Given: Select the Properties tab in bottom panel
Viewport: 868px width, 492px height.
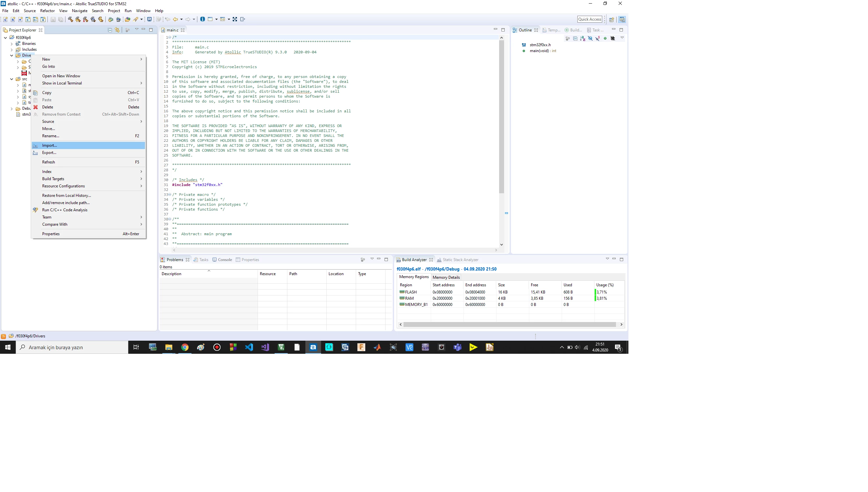Looking at the screenshot, I should [x=247, y=260].
